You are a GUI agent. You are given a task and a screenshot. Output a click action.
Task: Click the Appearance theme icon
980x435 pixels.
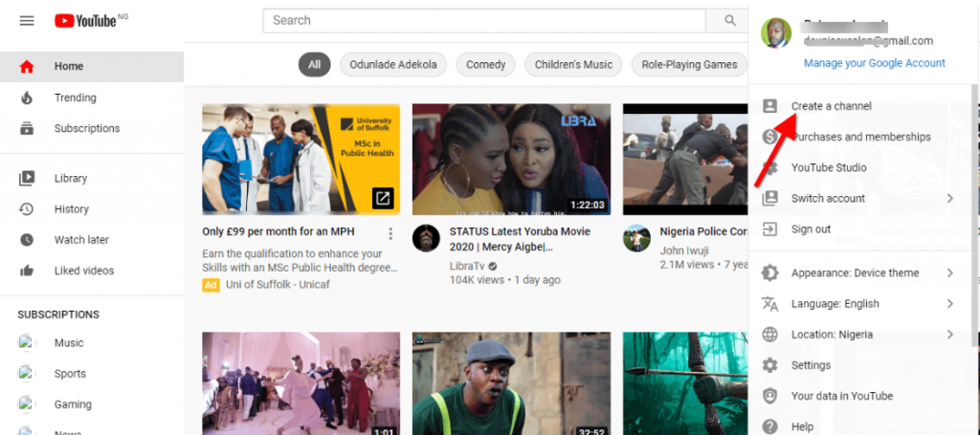point(770,272)
